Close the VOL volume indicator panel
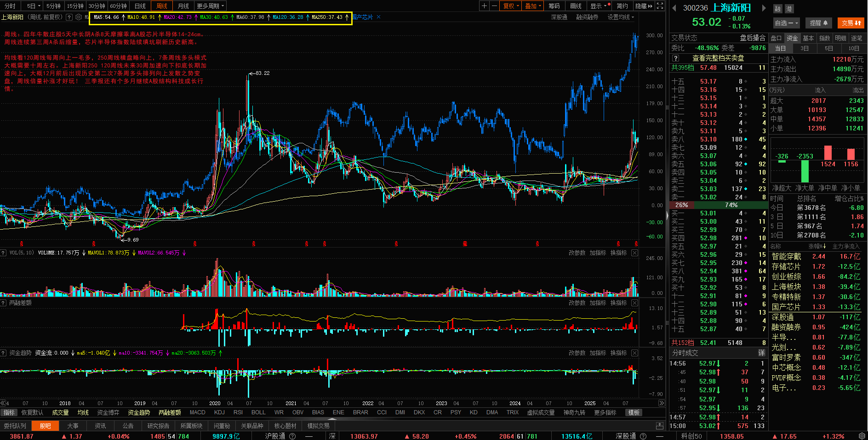The width and height of the screenshot is (868, 440). pos(634,253)
